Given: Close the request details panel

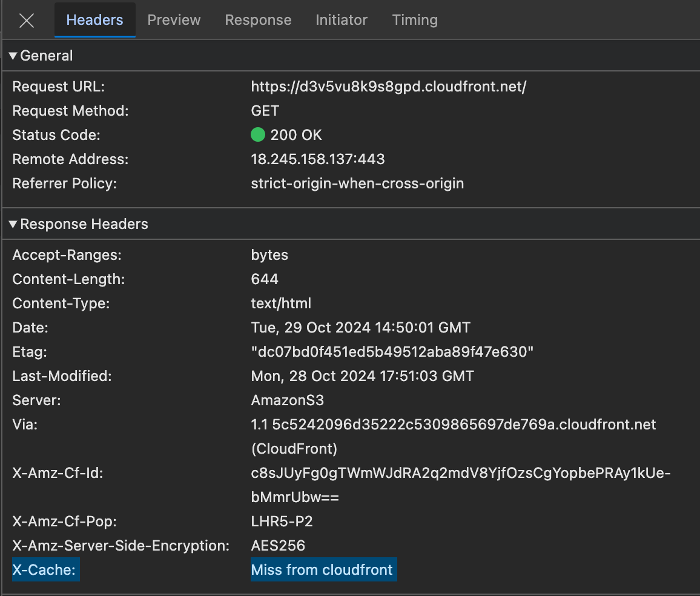Looking at the screenshot, I should [27, 21].
